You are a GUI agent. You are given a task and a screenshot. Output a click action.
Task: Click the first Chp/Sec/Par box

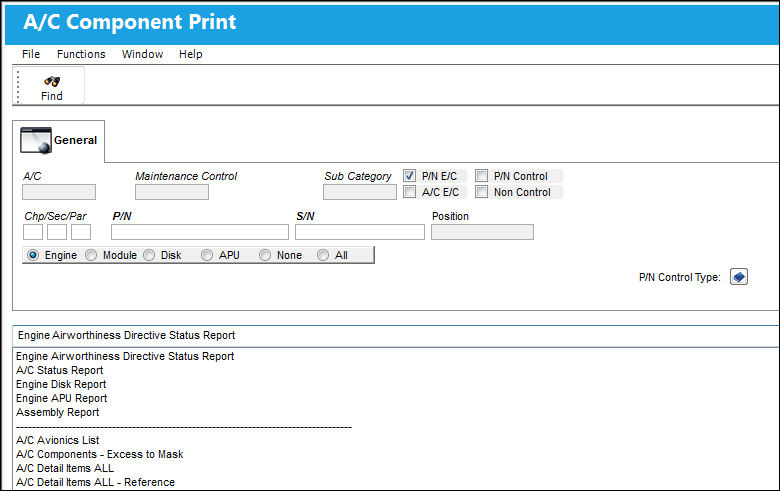33,232
